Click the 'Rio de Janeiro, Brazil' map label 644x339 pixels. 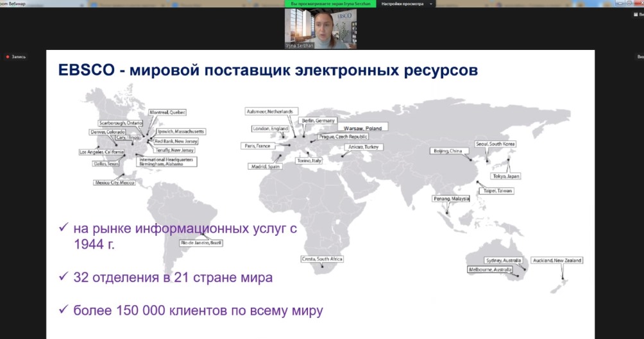click(x=201, y=243)
